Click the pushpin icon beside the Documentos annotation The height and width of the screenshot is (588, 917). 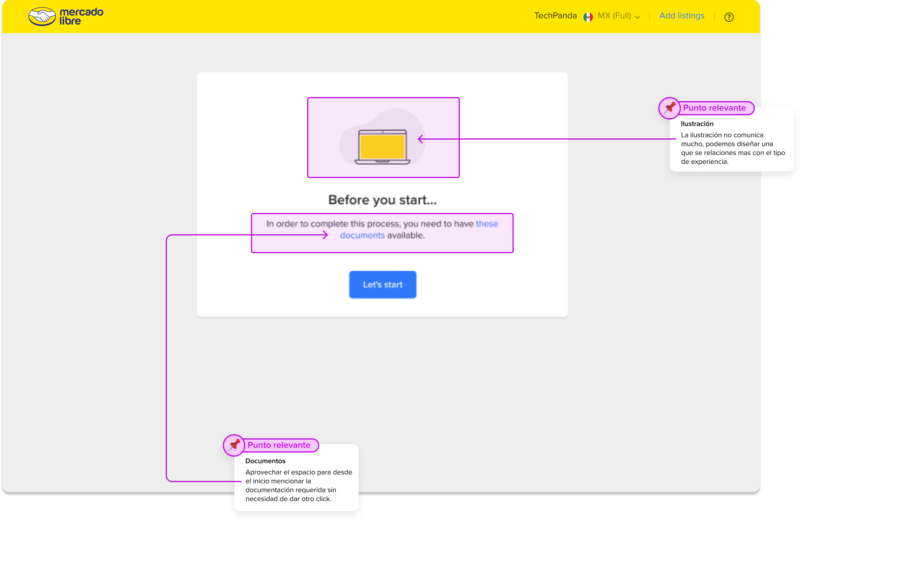(233, 445)
